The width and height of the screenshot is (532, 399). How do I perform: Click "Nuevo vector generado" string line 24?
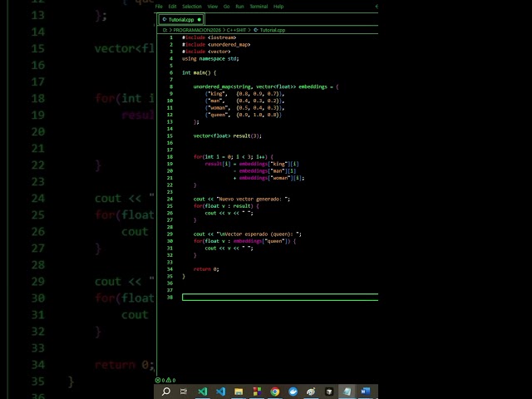tap(253, 199)
